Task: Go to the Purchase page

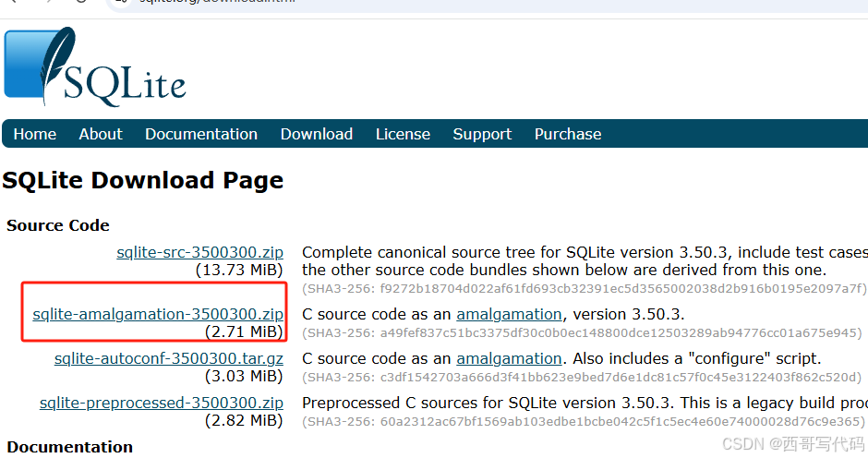Action: (x=568, y=134)
